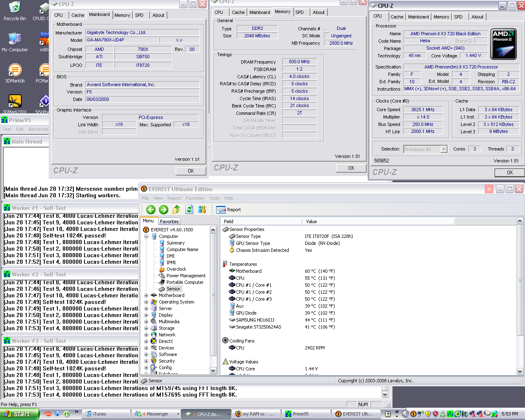Open the Tools menu in EVEREST
The width and height of the screenshot is (525, 420).
pyautogui.click(x=214, y=198)
